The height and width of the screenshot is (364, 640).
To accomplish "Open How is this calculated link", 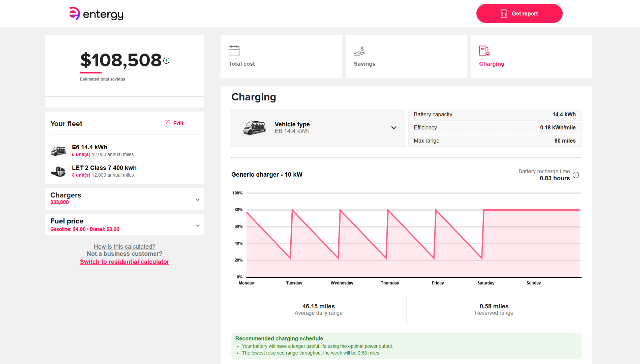I will (125, 247).
